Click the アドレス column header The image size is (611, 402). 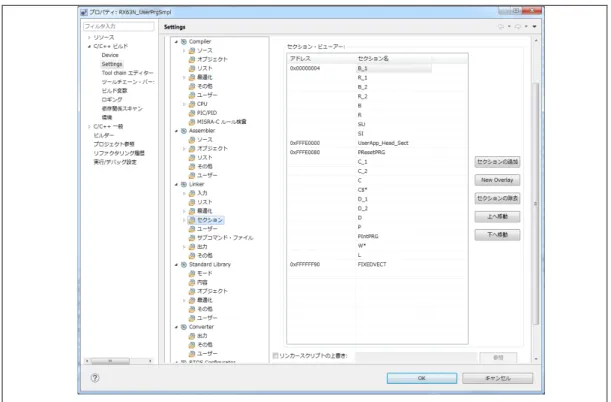(321, 59)
